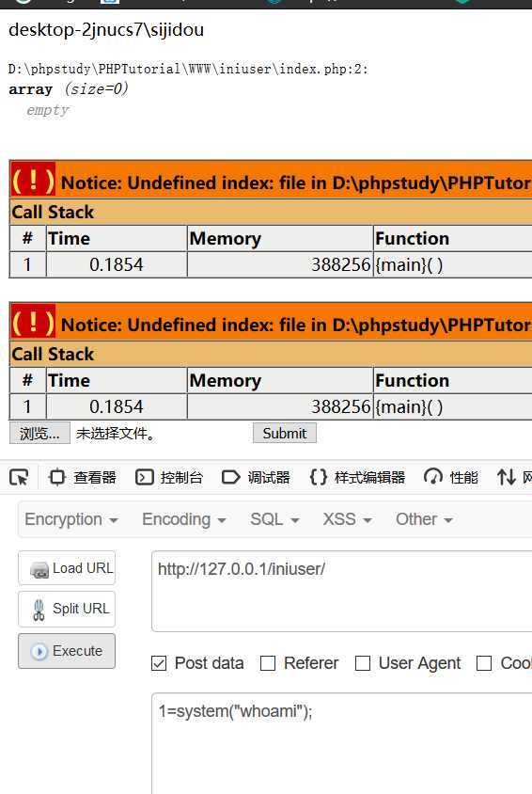
Task: Expand the Encoding dropdown menu
Action: coord(184,519)
